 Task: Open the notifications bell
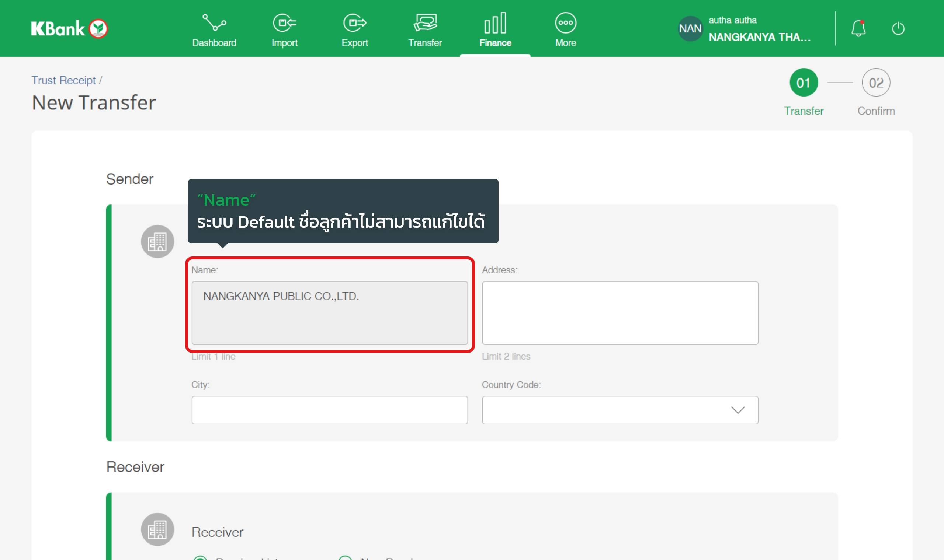tap(858, 28)
